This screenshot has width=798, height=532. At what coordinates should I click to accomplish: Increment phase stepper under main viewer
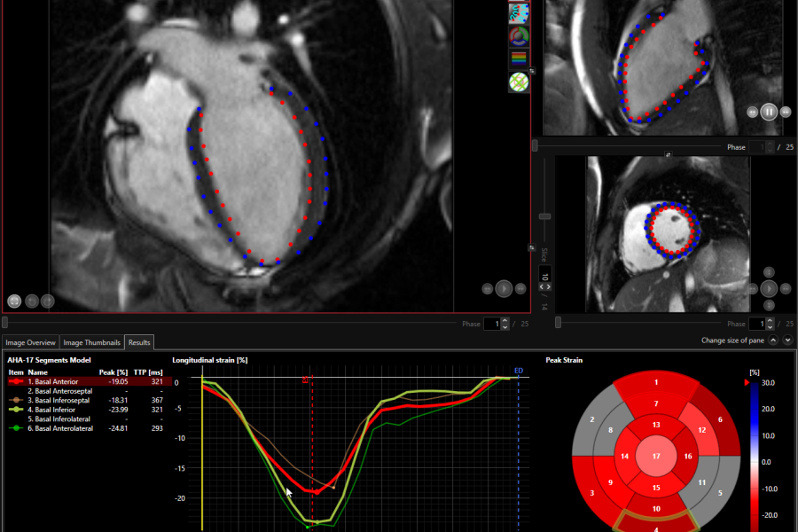pos(505,321)
